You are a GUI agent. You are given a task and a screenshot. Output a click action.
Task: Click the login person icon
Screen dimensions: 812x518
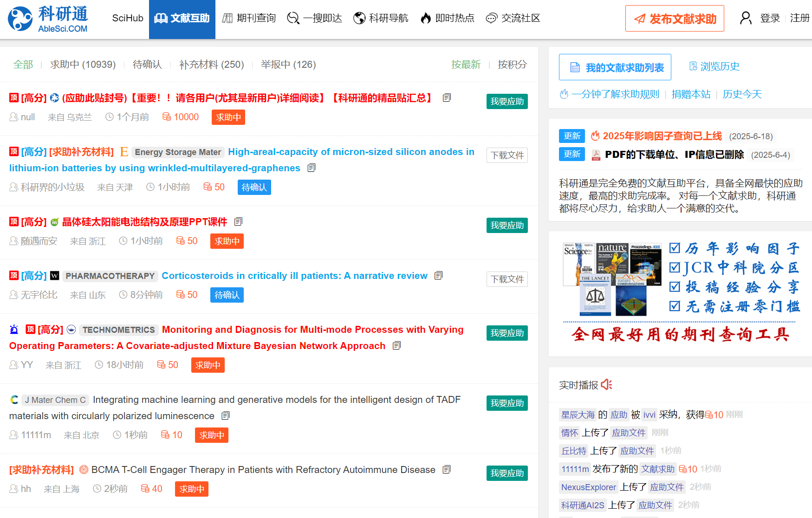pos(746,18)
